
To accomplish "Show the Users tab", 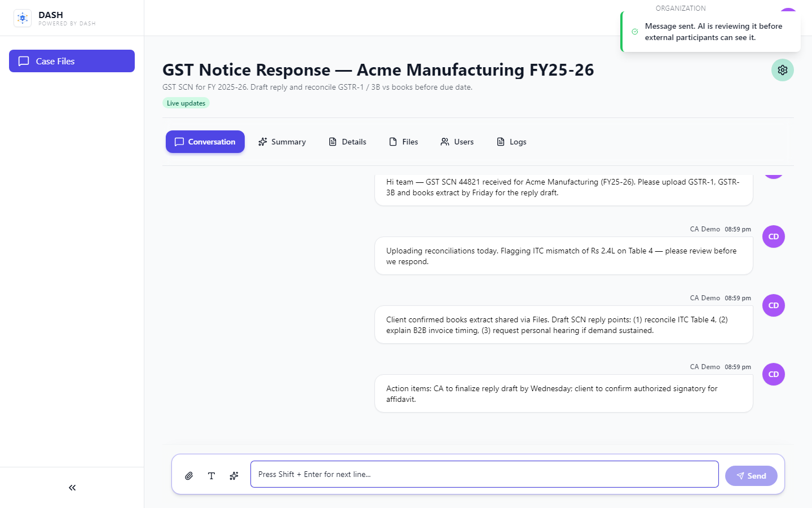I will pyautogui.click(x=457, y=142).
